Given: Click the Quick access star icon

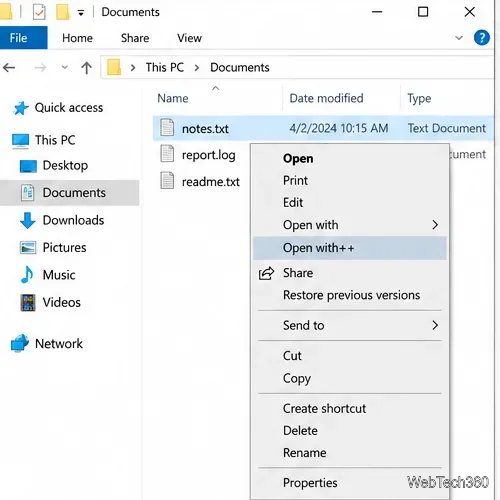Looking at the screenshot, I should (21, 108).
